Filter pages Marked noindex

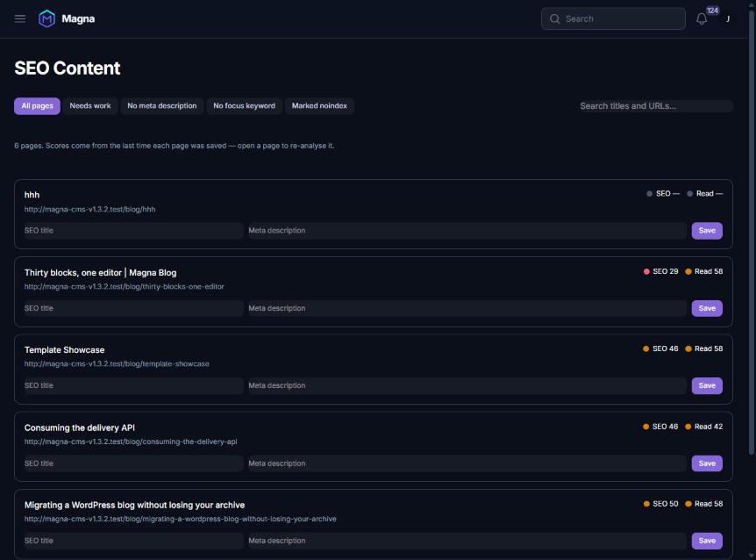pyautogui.click(x=319, y=106)
